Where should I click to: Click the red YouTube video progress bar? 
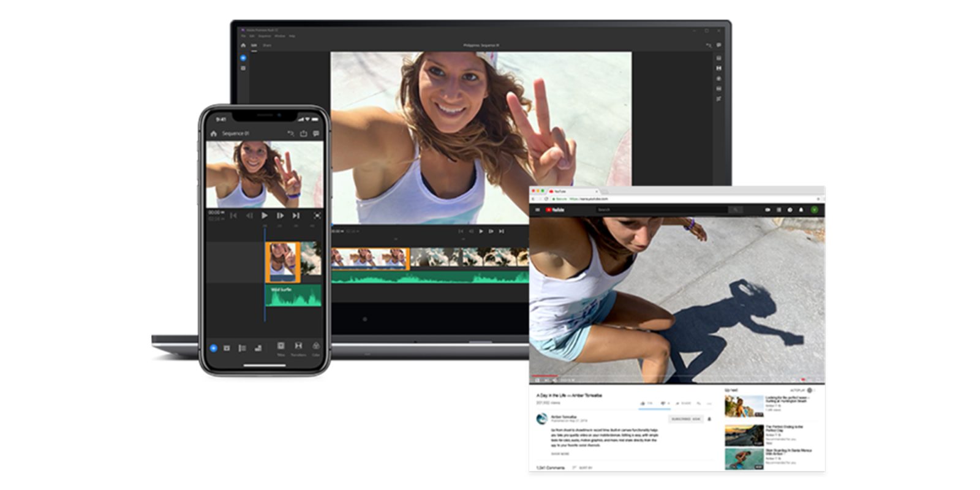coord(544,375)
